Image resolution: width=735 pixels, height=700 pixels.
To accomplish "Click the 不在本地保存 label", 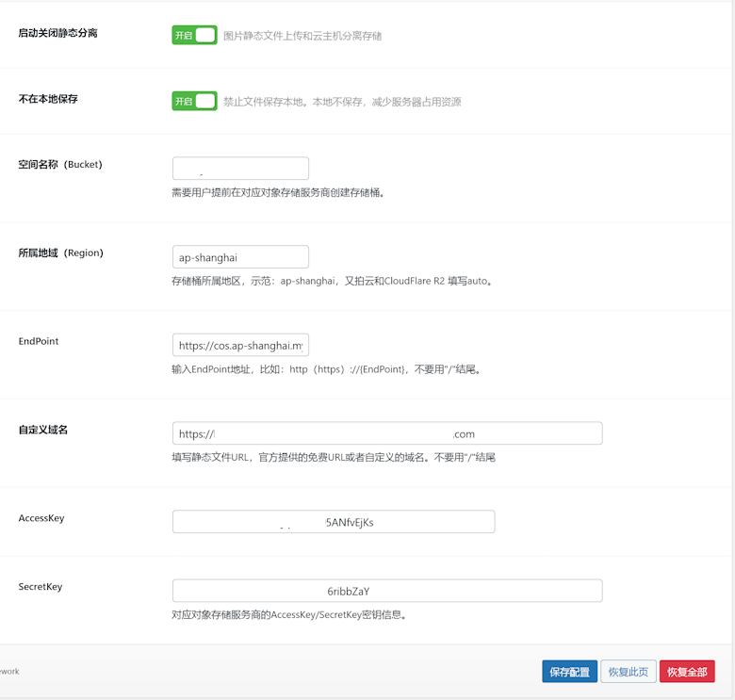I will [x=48, y=99].
